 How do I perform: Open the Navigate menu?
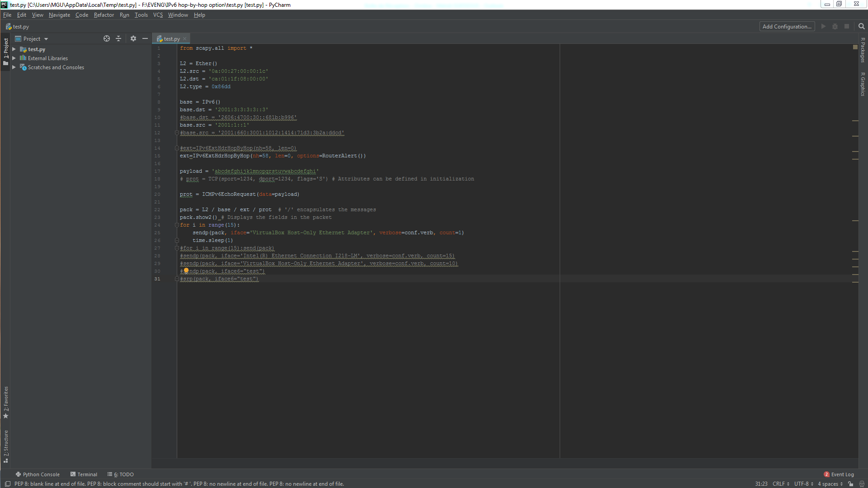point(59,15)
